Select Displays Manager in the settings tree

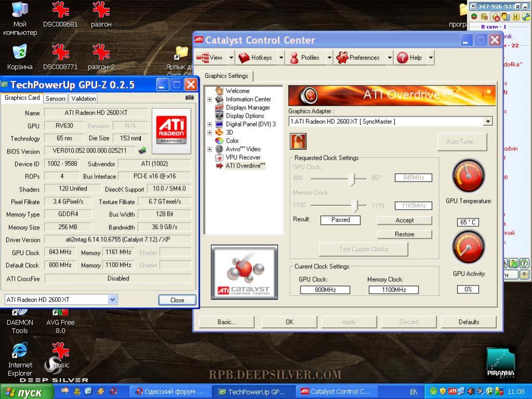click(248, 108)
